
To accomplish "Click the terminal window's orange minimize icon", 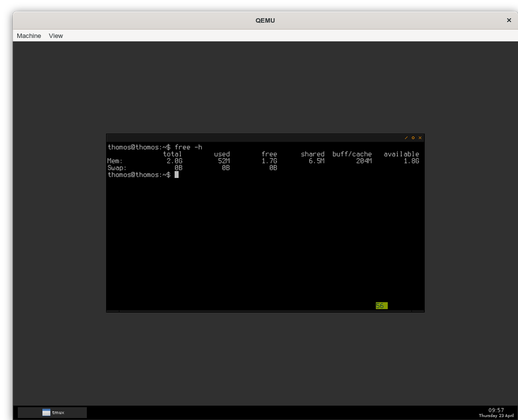I will (x=406, y=138).
